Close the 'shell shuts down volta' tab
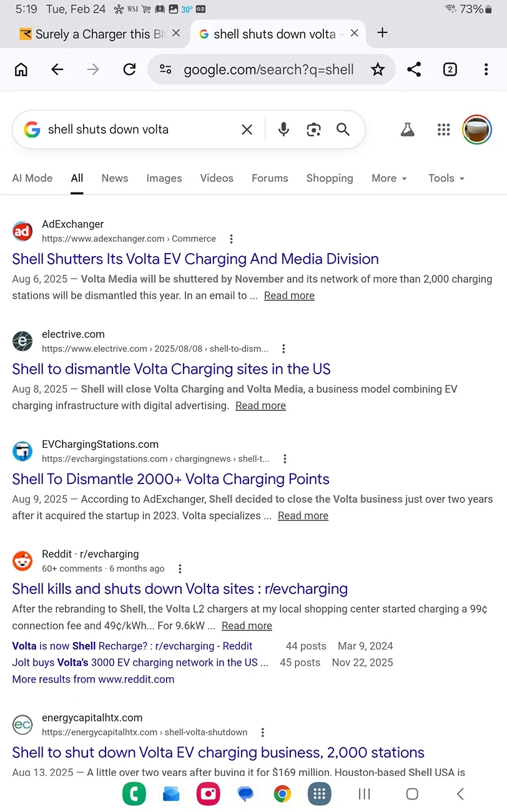This screenshot has width=507, height=812. 355,34
